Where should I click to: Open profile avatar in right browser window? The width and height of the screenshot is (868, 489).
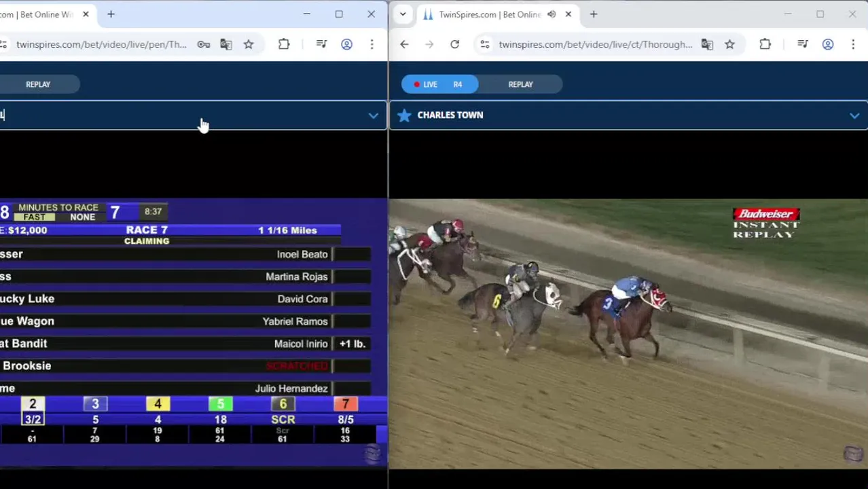tap(827, 44)
